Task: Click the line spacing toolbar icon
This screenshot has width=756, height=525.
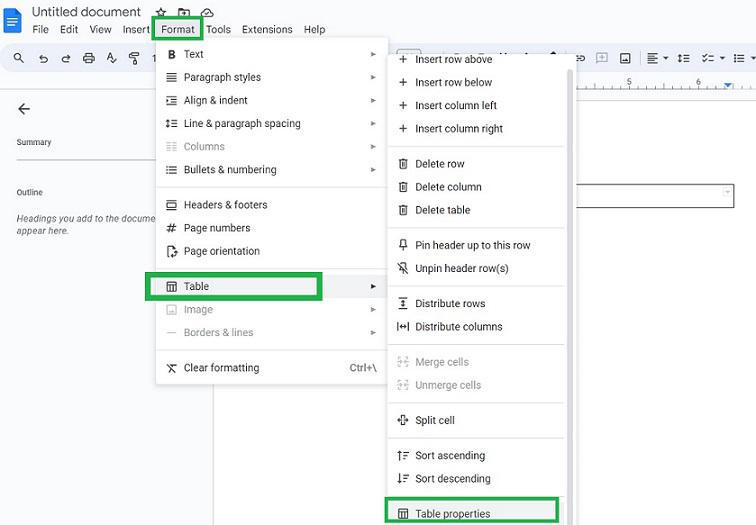Action: [686, 59]
